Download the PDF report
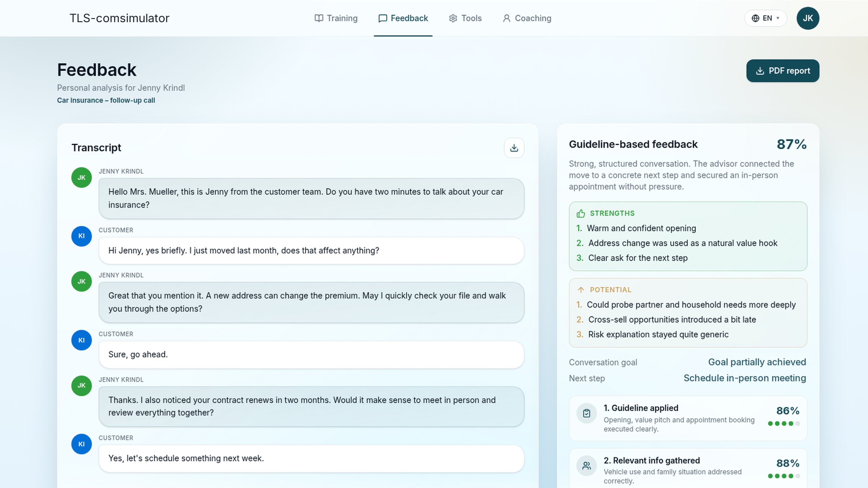Screen dimensions: 868x488 click(x=783, y=71)
